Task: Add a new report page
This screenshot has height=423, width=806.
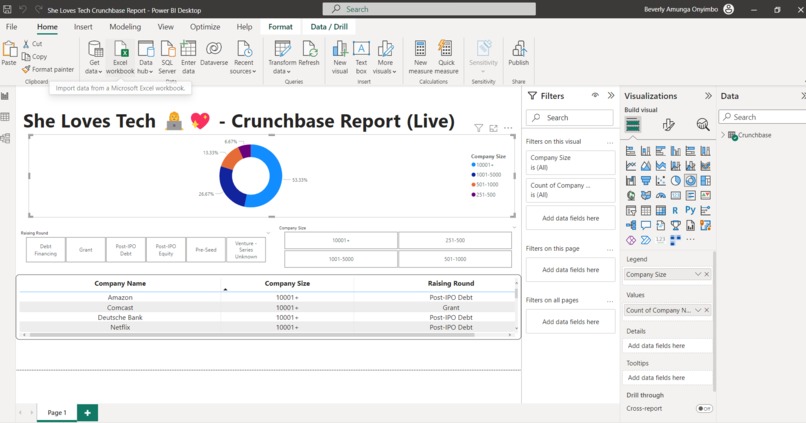Action: (x=87, y=412)
